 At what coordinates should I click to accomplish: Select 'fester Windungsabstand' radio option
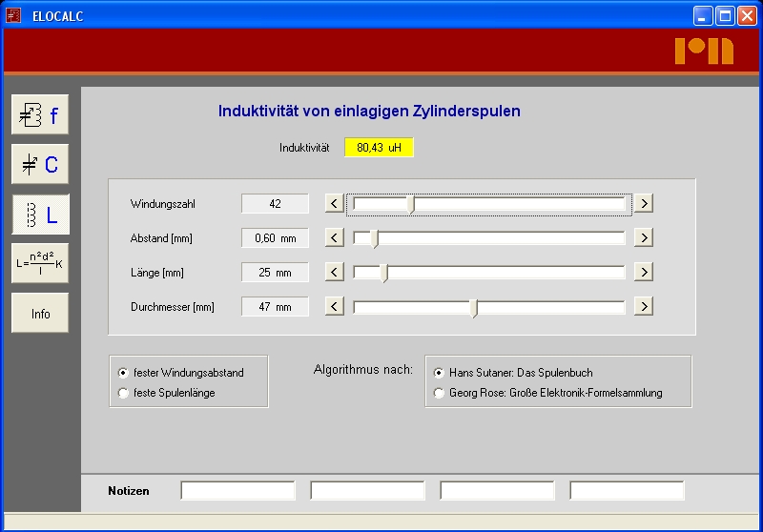click(122, 373)
